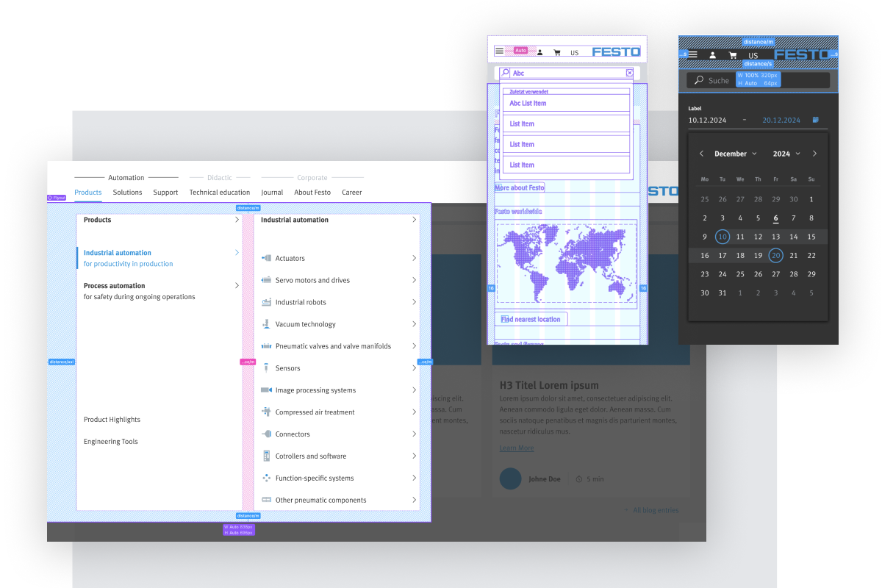Screen dimensions: 882x588
Task: Open the calendar icon beside 20.12.2024
Action: pos(816,120)
